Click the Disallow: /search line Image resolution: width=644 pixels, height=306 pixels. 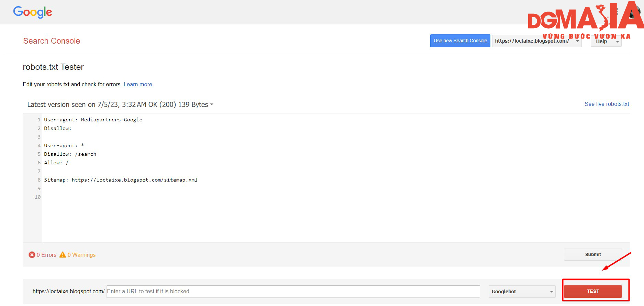70,154
